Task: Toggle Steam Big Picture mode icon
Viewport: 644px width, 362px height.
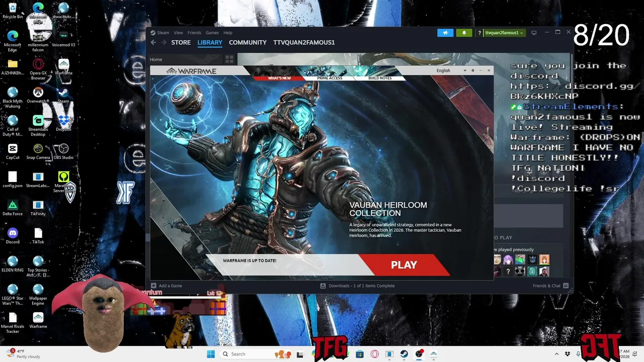Action: [x=534, y=33]
